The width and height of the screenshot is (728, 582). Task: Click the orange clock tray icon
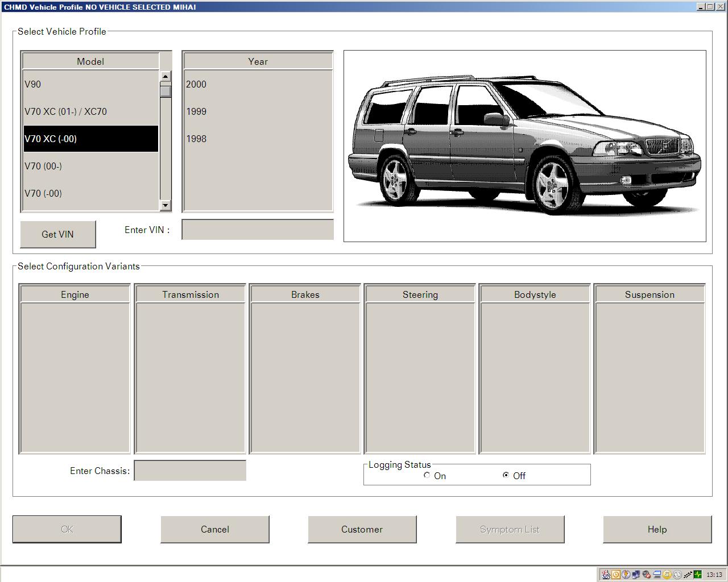tap(616, 575)
